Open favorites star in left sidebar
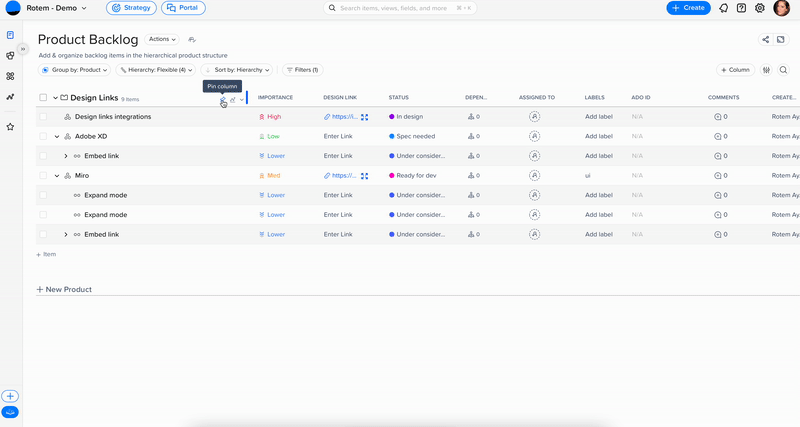The height and width of the screenshot is (427, 800). pyautogui.click(x=10, y=127)
